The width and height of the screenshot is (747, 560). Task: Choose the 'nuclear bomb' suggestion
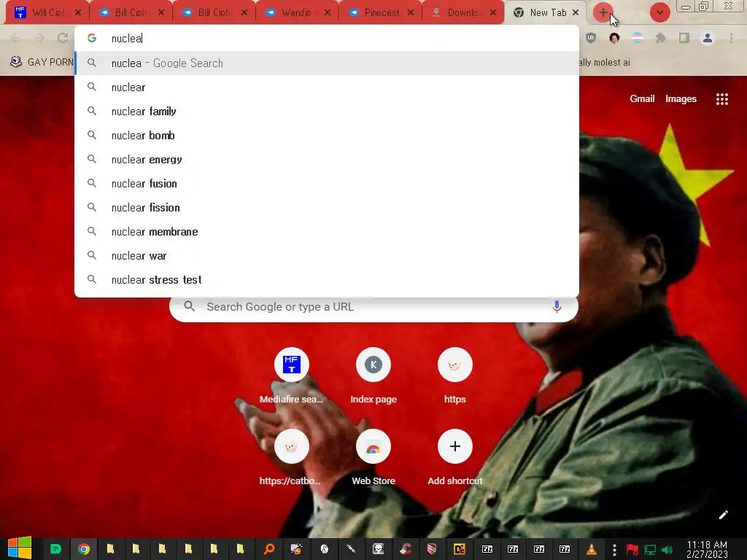[x=327, y=135]
